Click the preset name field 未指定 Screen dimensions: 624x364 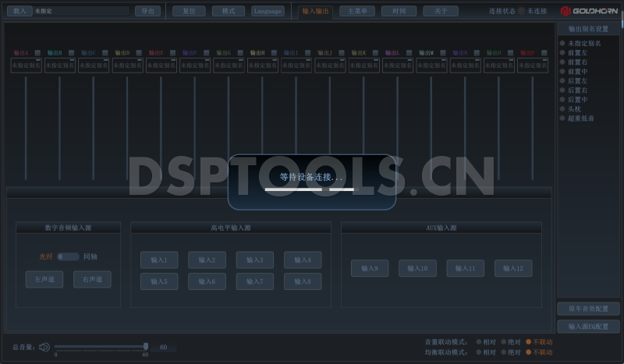click(82, 11)
